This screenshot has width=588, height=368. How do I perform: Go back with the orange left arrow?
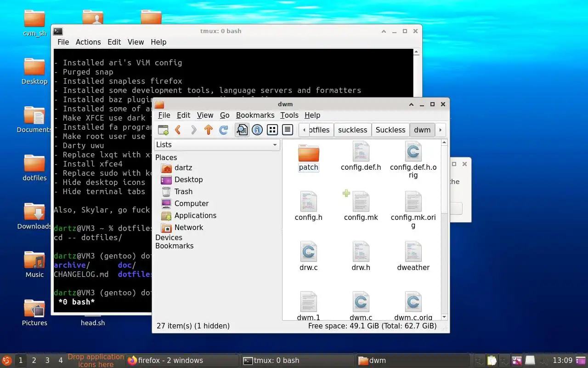tap(178, 130)
